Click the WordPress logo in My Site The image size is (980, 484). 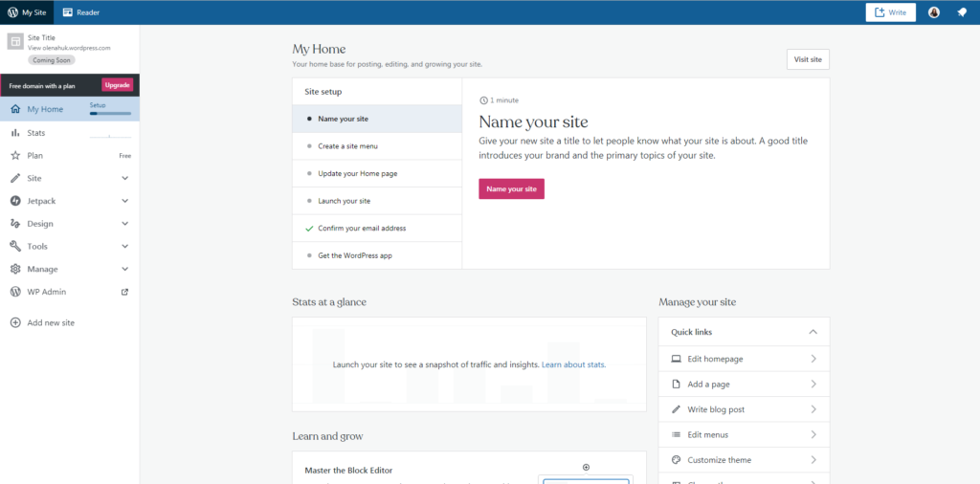click(12, 12)
